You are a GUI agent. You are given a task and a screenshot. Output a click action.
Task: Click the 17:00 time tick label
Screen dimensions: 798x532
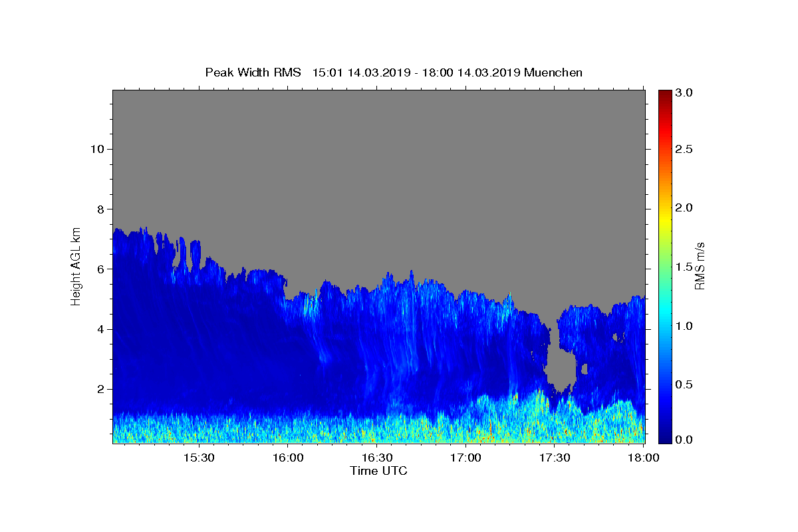pyautogui.click(x=466, y=458)
